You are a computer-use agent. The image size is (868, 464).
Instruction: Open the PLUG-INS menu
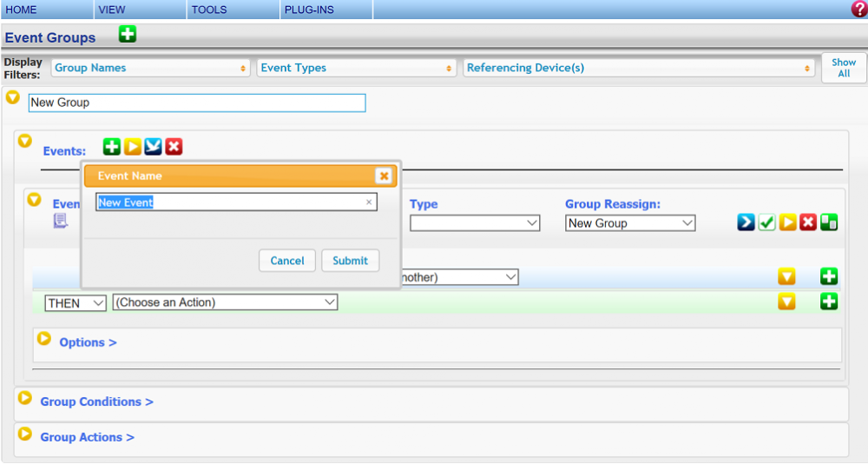click(x=309, y=10)
